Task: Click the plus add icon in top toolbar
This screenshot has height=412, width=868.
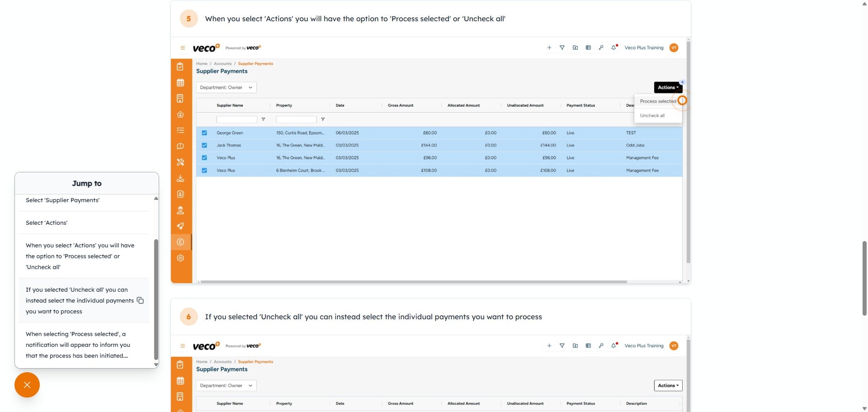Action: 549,47
